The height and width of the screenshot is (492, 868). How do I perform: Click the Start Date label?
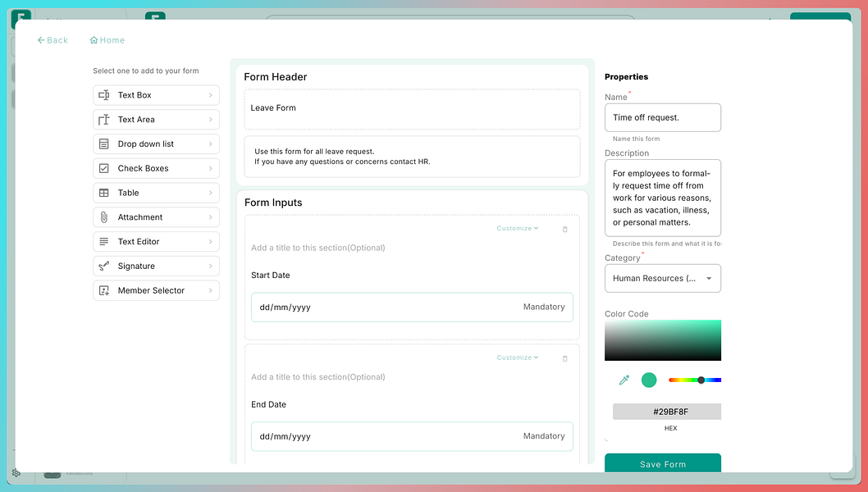tap(270, 275)
